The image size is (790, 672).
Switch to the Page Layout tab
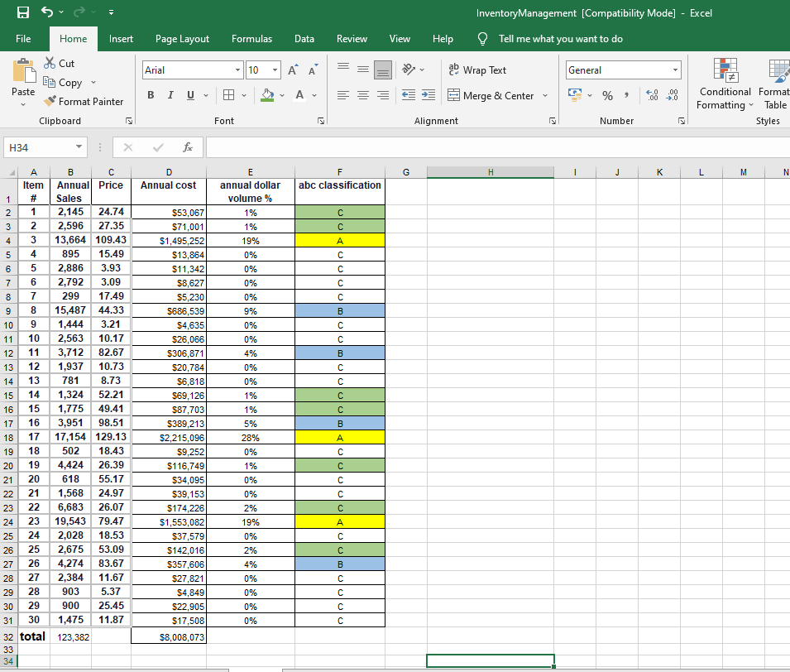tap(182, 39)
